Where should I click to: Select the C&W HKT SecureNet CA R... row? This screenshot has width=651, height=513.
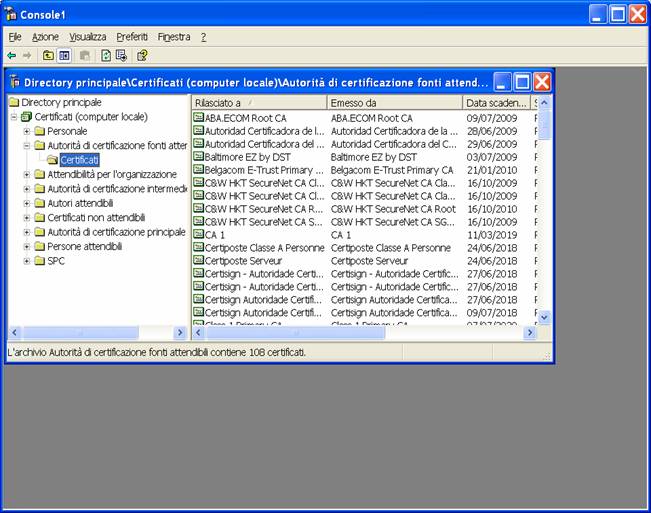click(x=365, y=209)
